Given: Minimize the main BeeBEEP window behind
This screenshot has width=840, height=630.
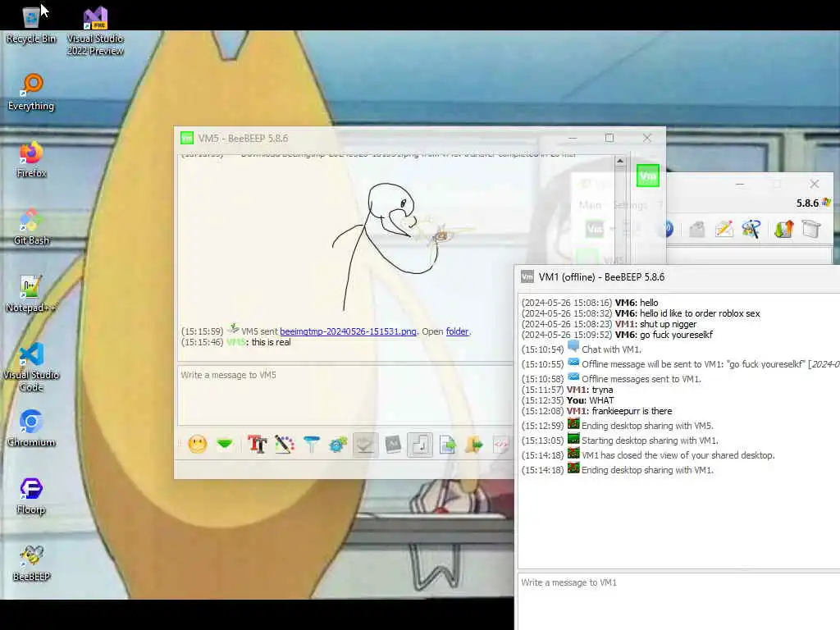Looking at the screenshot, I should coord(740,184).
